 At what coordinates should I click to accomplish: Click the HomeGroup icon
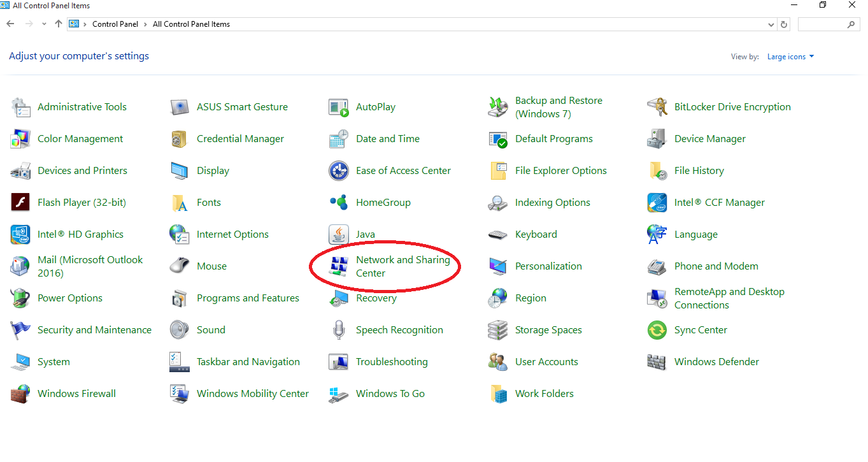tap(339, 203)
